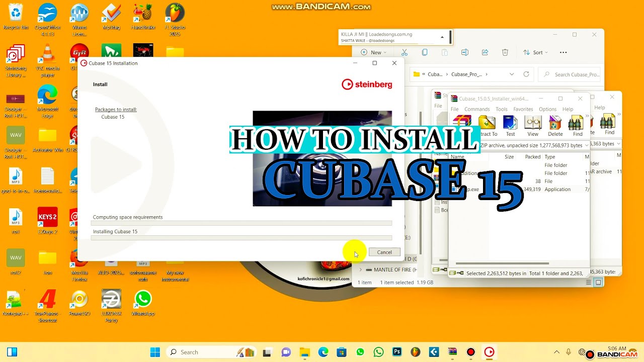644x362 pixels.
Task: Open the WinRAR Favorites menu
Action: pos(523,109)
